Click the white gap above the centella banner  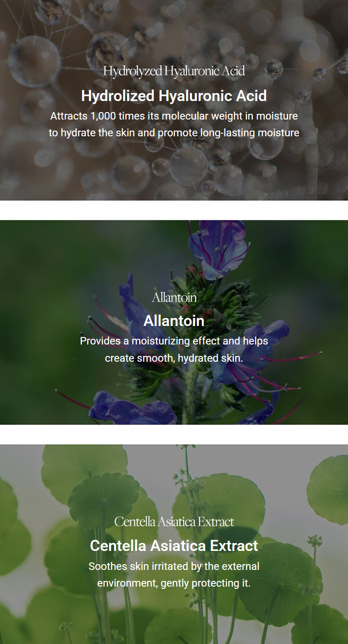(174, 434)
